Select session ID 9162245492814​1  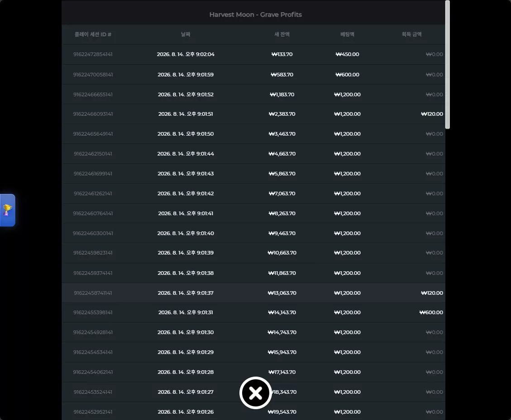(93, 332)
